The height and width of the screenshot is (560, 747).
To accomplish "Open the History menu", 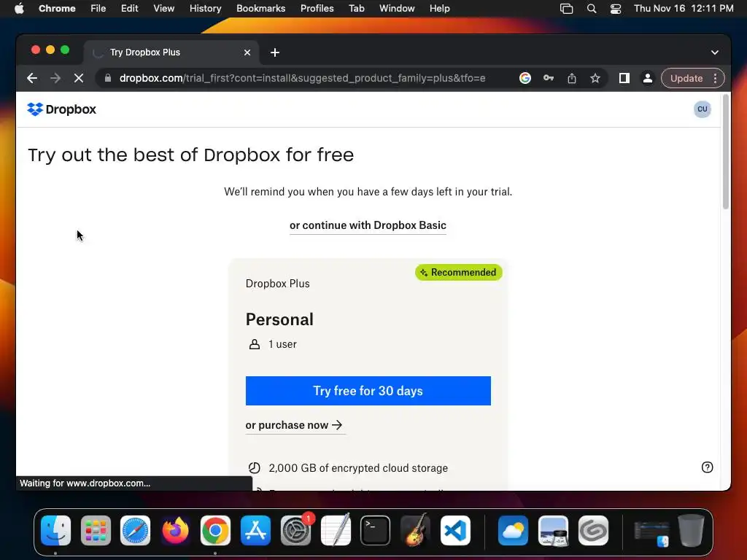I will (205, 9).
